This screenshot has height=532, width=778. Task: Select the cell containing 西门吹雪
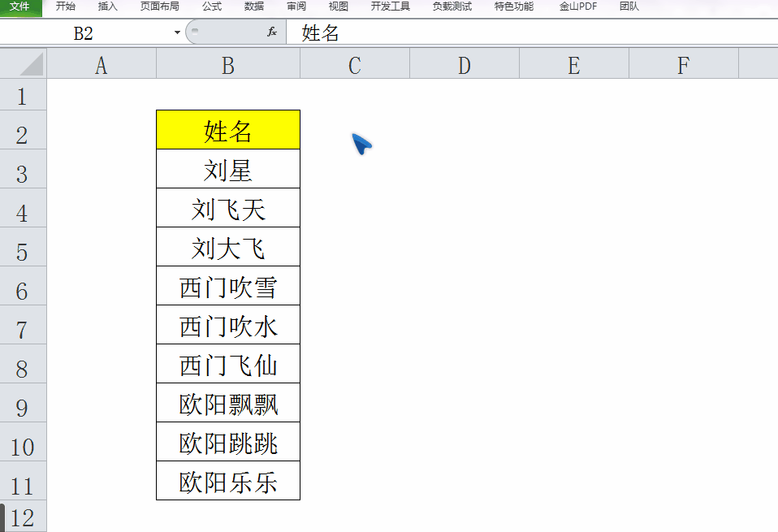[x=227, y=285]
